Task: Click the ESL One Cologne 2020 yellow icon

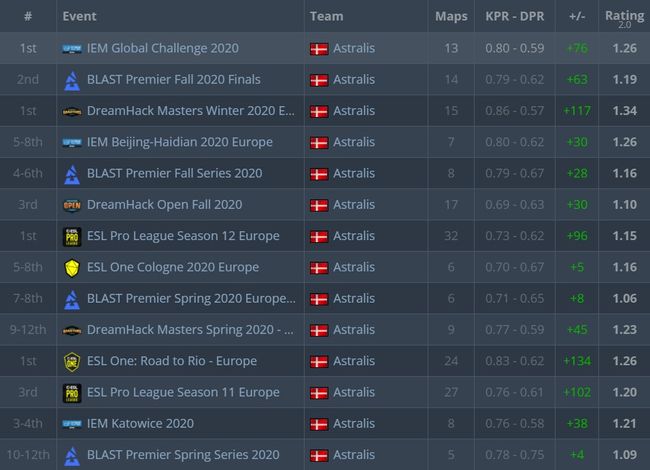Action: 71,267
